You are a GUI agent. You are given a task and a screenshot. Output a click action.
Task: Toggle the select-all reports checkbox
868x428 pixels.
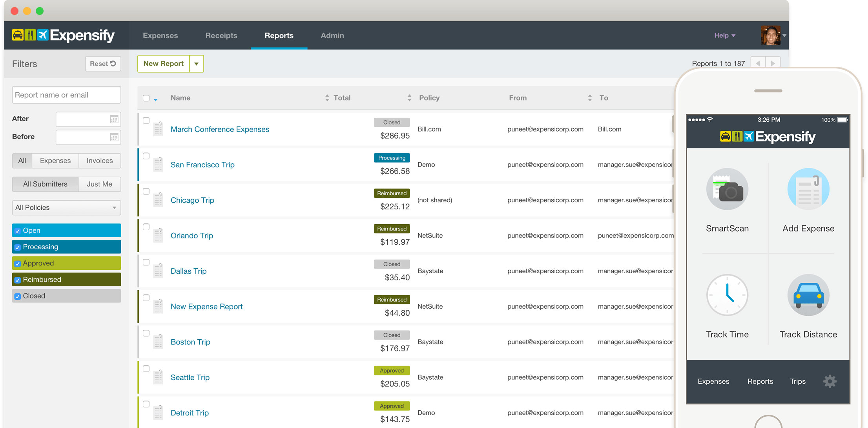tap(146, 98)
